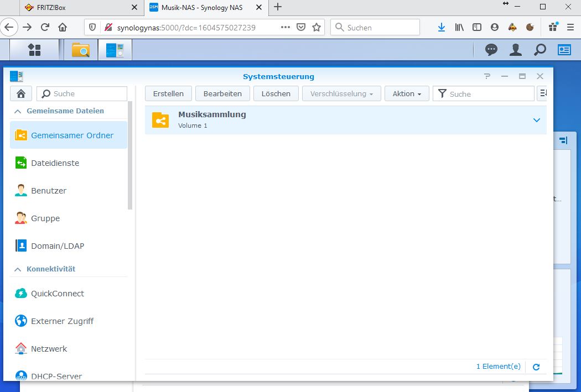Image resolution: width=581 pixels, height=392 pixels.
Task: Go back in browser history
Action: point(9,27)
